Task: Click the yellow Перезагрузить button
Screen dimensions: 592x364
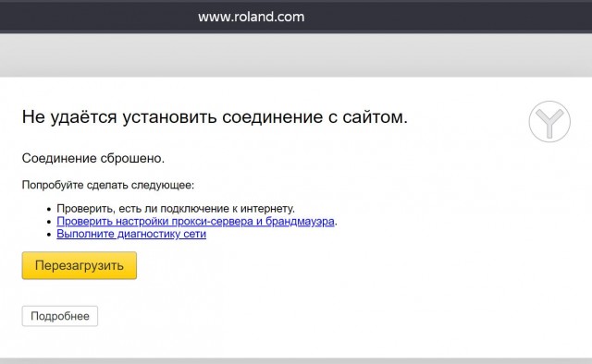Action: [80, 265]
